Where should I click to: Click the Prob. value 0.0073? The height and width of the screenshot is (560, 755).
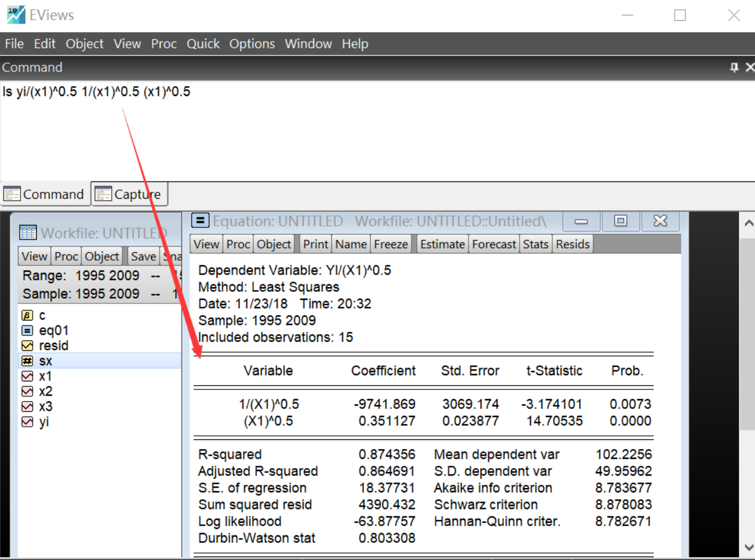(x=630, y=404)
